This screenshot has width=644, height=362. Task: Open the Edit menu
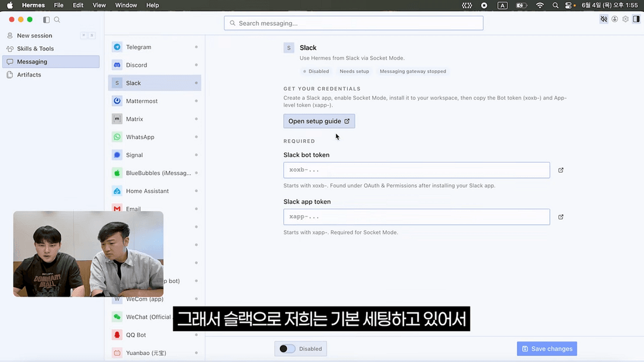(78, 5)
